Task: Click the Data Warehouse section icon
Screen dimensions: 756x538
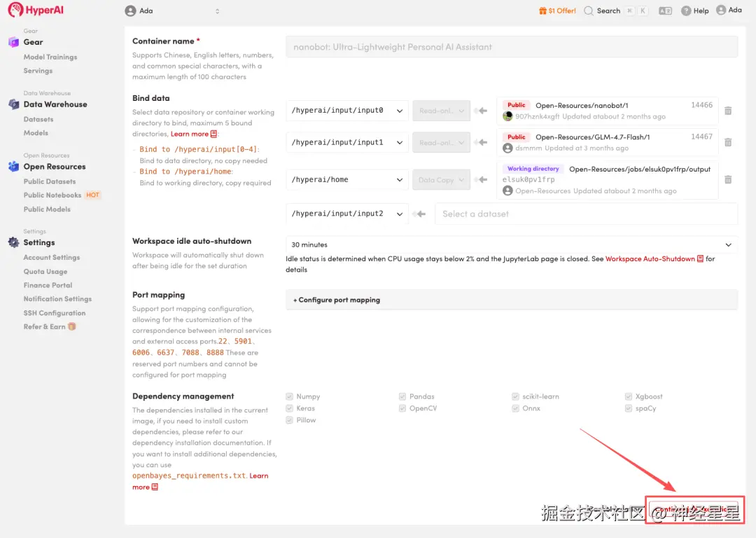Action: point(13,104)
